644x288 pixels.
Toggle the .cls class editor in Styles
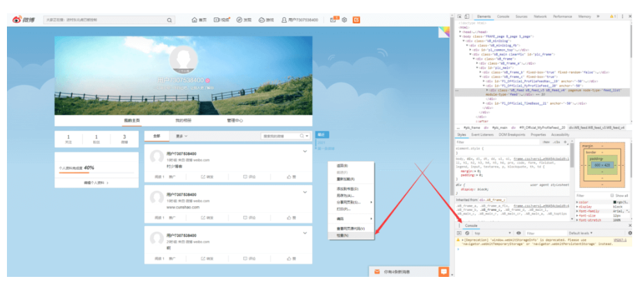coord(556,142)
